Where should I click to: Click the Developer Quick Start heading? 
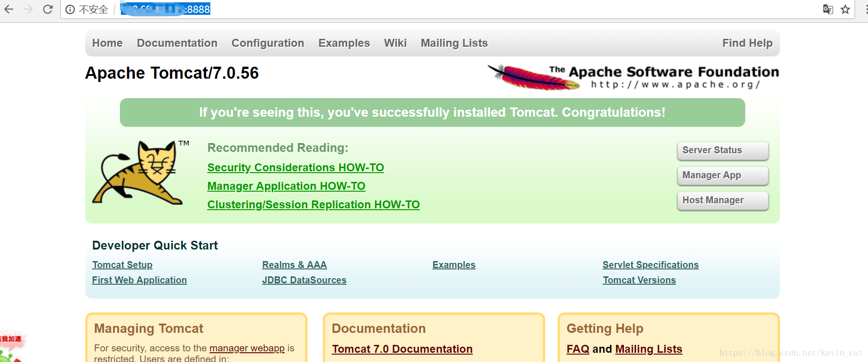tap(155, 245)
